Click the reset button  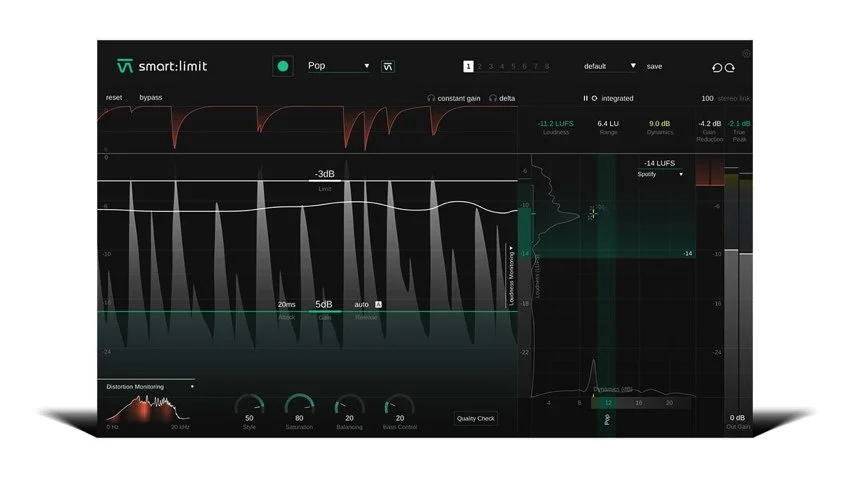pyautogui.click(x=114, y=98)
